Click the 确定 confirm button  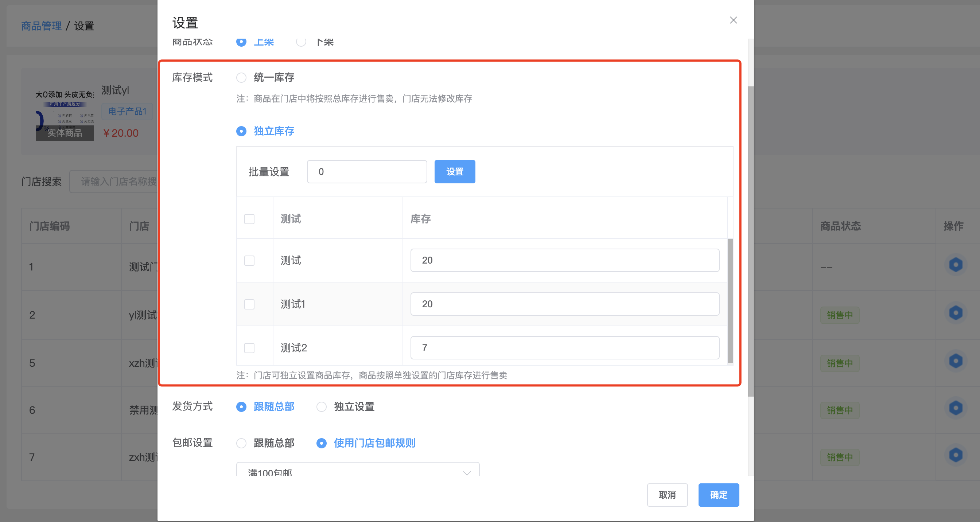[x=718, y=495]
